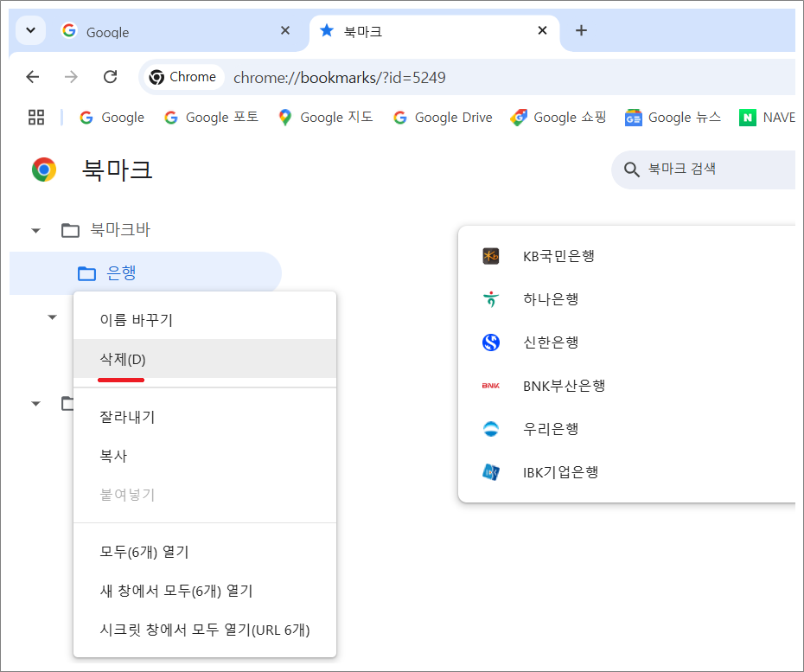Select BNK부산은행 bookmark text
Screen dimensions: 804x672
(564, 386)
